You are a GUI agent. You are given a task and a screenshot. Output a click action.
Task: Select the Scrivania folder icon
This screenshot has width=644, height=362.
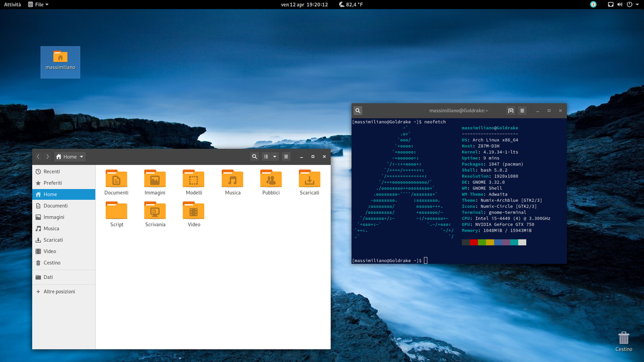(x=155, y=210)
